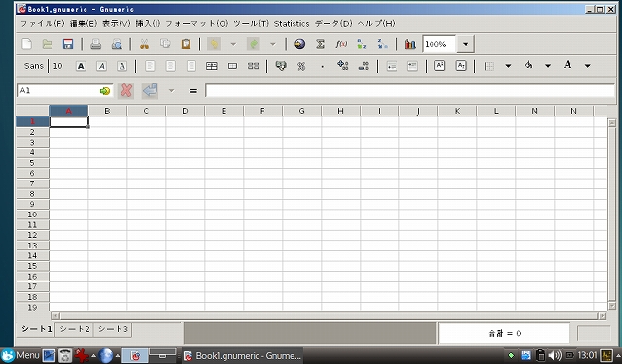Insert a hyperlink with the globe icon

click(300, 44)
